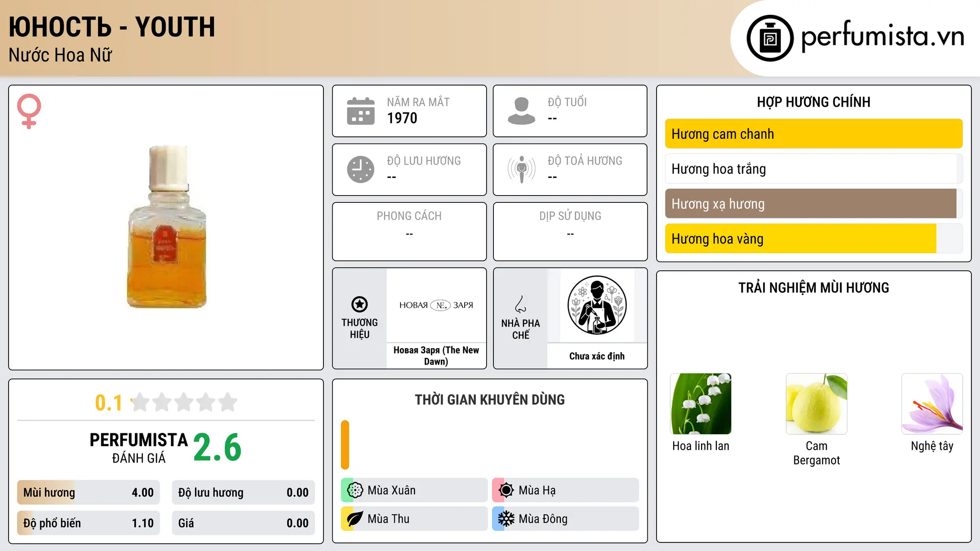The width and height of the screenshot is (980, 551).
Task: Click the perfumista.vn site name text
Action: point(882,36)
